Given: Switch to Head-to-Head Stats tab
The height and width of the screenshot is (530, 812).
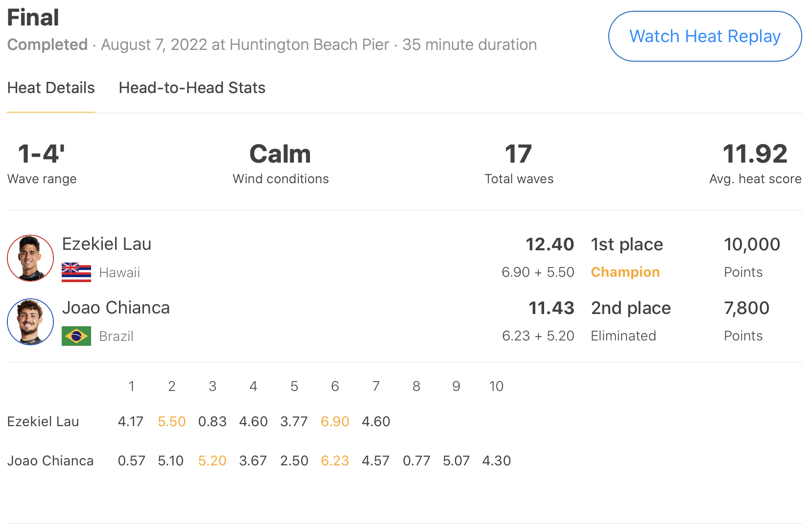Looking at the screenshot, I should pyautogui.click(x=192, y=88).
